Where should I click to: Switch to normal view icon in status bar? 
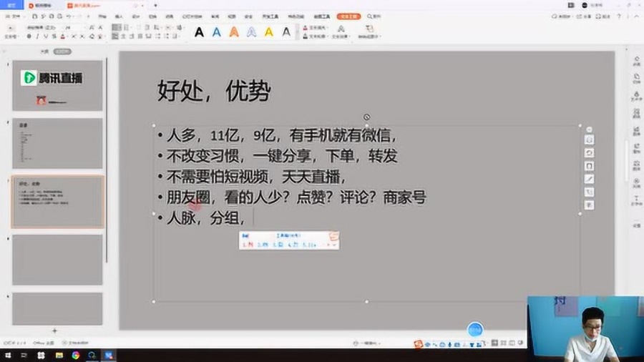click(x=494, y=343)
